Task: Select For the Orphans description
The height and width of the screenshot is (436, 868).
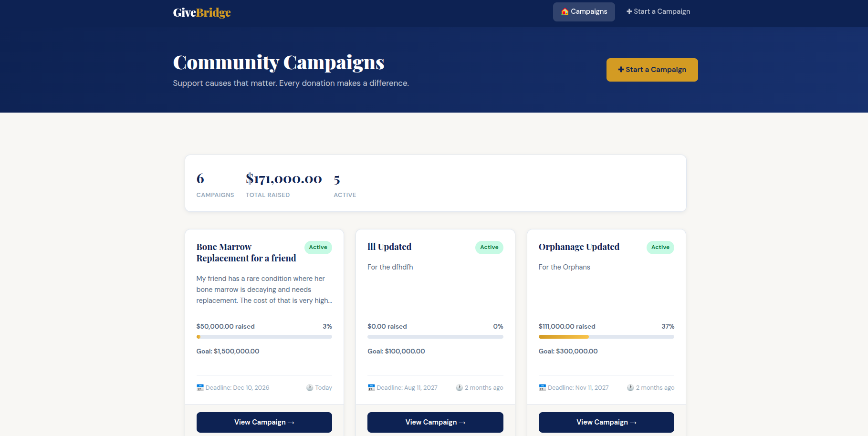Action: tap(565, 267)
